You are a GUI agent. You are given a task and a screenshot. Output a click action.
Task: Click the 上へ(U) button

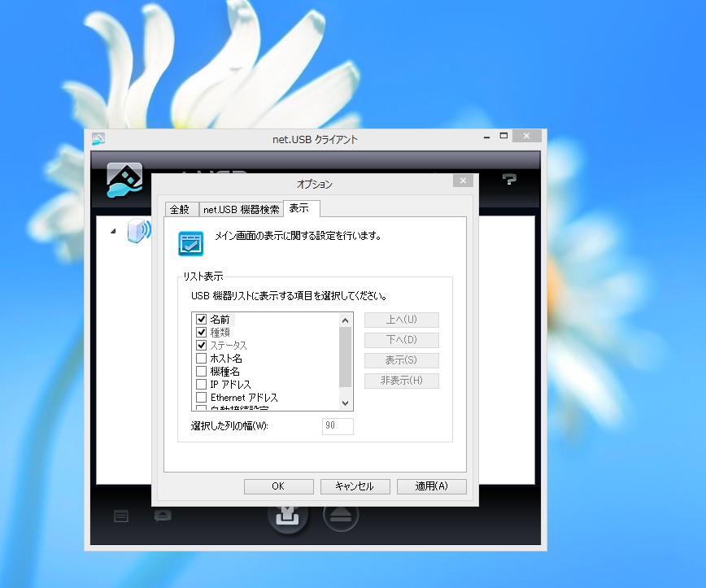402,320
